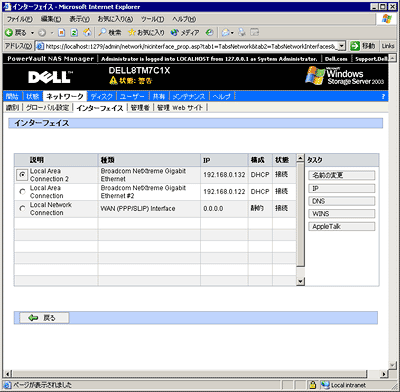Select Local Area Connection 2 radio button

click(x=22, y=175)
